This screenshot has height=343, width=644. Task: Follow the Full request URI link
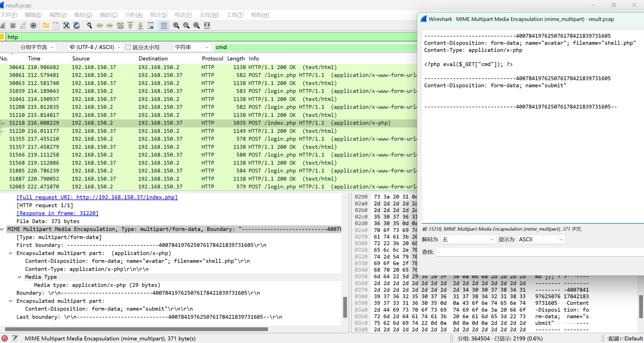97,197
